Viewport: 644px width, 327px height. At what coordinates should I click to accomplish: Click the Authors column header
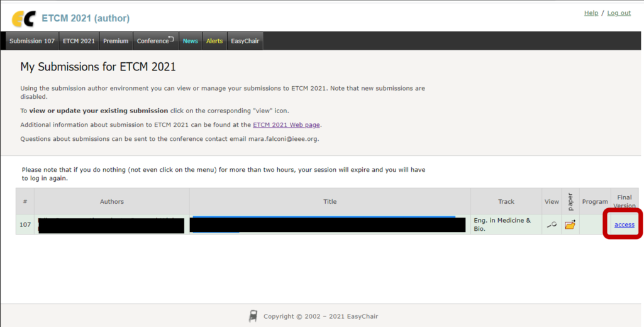pyautogui.click(x=112, y=202)
